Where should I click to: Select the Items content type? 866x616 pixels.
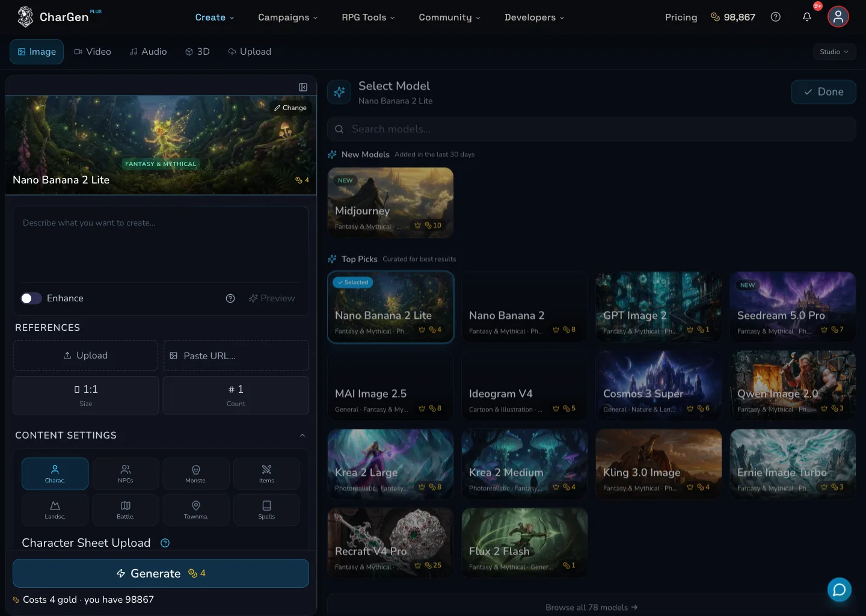(x=266, y=473)
